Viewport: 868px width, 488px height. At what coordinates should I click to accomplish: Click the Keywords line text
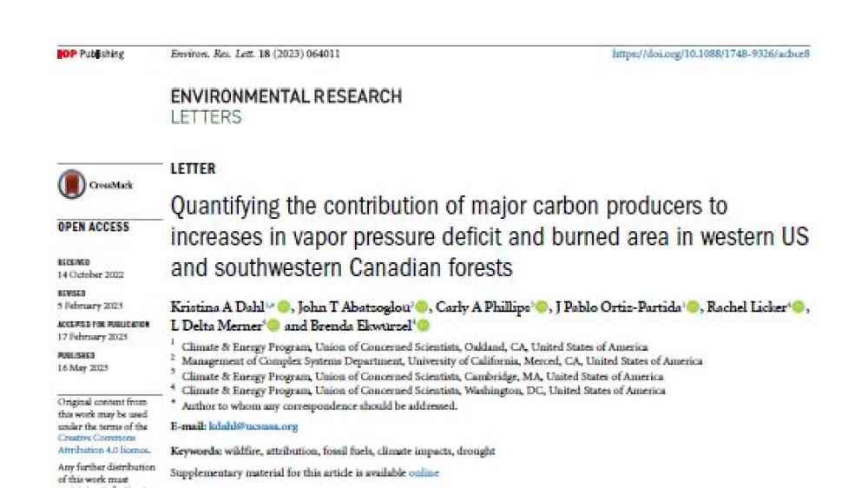click(x=332, y=451)
